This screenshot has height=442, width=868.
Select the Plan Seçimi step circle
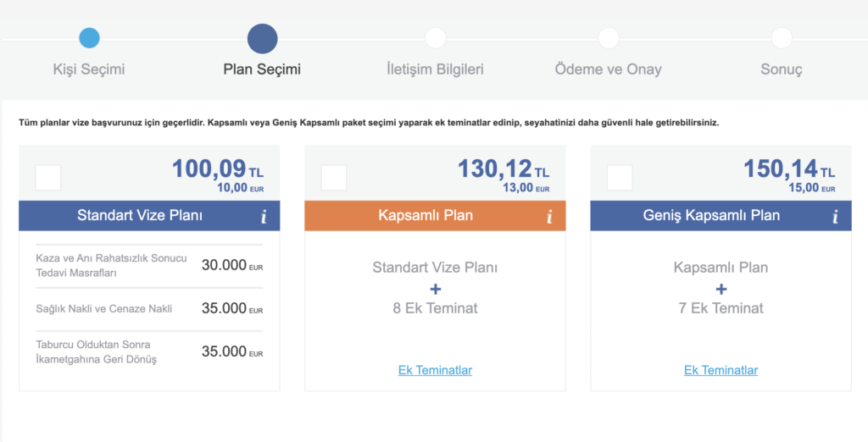point(263,39)
